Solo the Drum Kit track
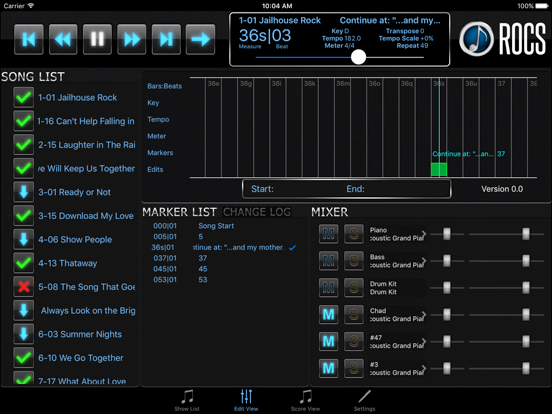 pos(354,288)
